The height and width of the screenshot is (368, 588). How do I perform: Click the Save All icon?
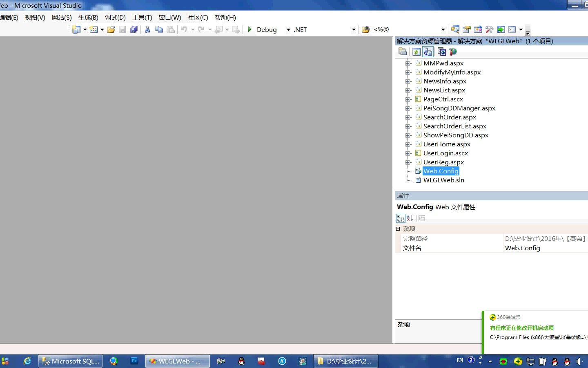point(134,29)
